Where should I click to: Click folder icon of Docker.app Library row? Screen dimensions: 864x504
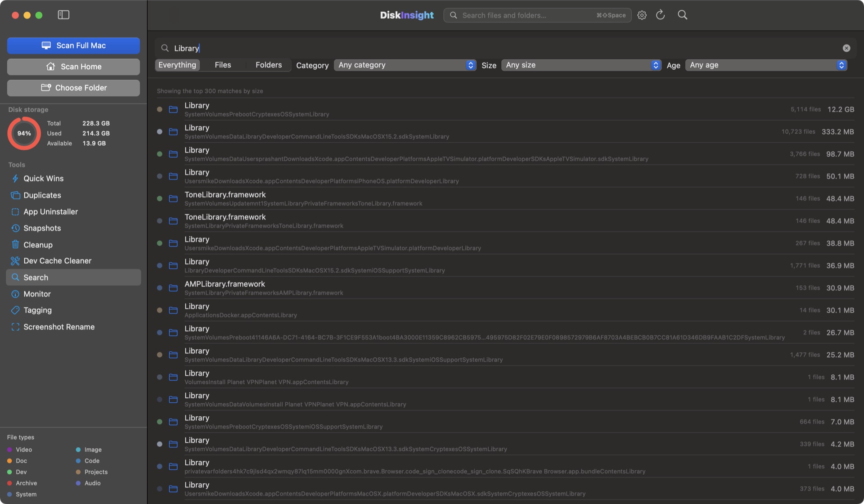pyautogui.click(x=173, y=310)
